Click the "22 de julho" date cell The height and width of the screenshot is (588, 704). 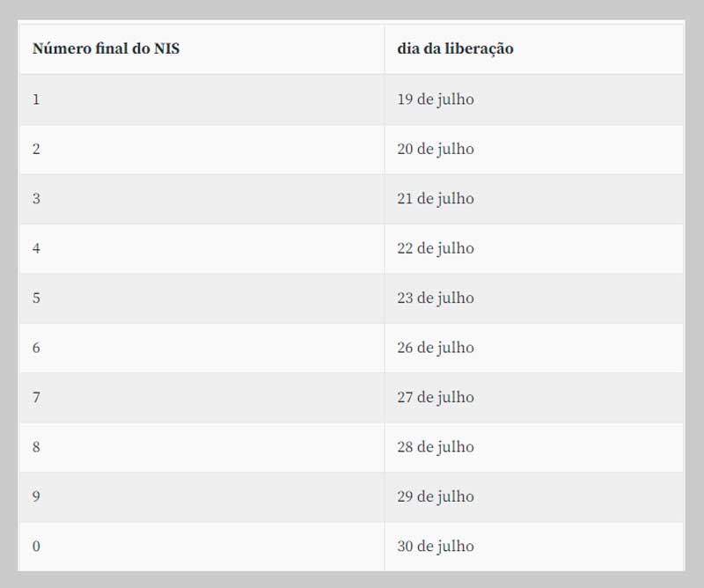436,248
